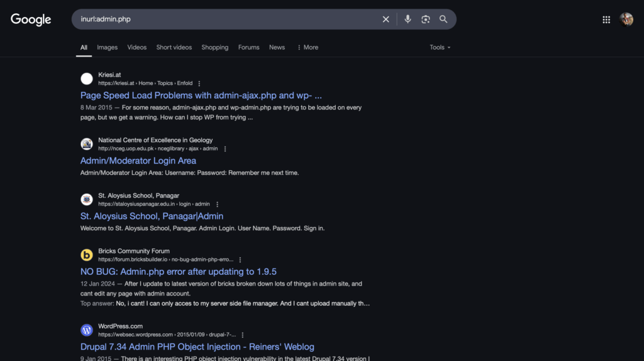The image size is (644, 361).
Task: Open Admin/Moderator Login Area result
Action: (138, 160)
